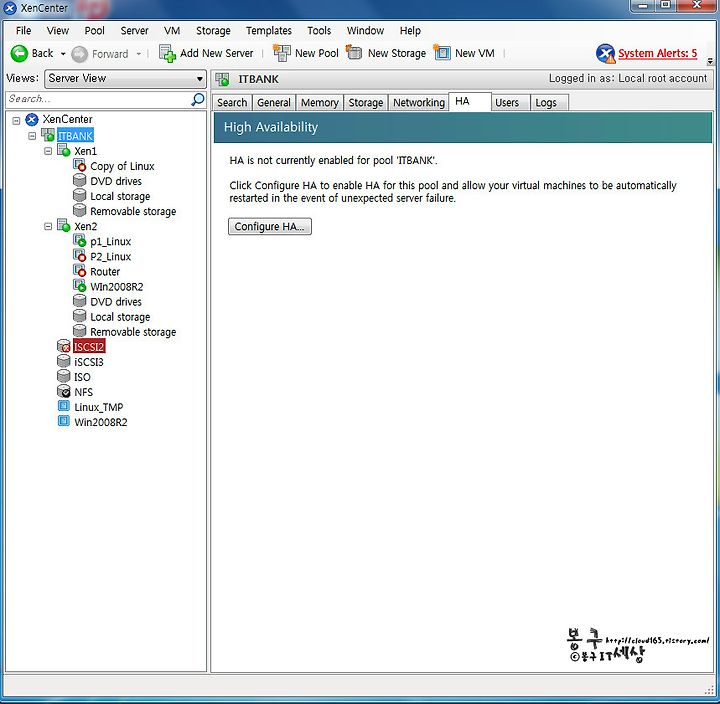Image resolution: width=720 pixels, height=704 pixels.
Task: Select Xen2's Removable storage entry
Action: 133,332
